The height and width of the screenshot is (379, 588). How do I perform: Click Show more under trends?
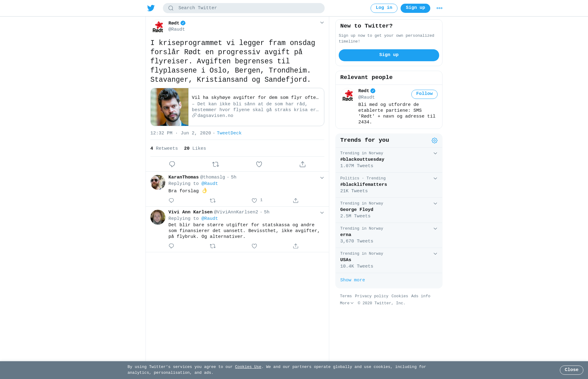pyautogui.click(x=352, y=280)
